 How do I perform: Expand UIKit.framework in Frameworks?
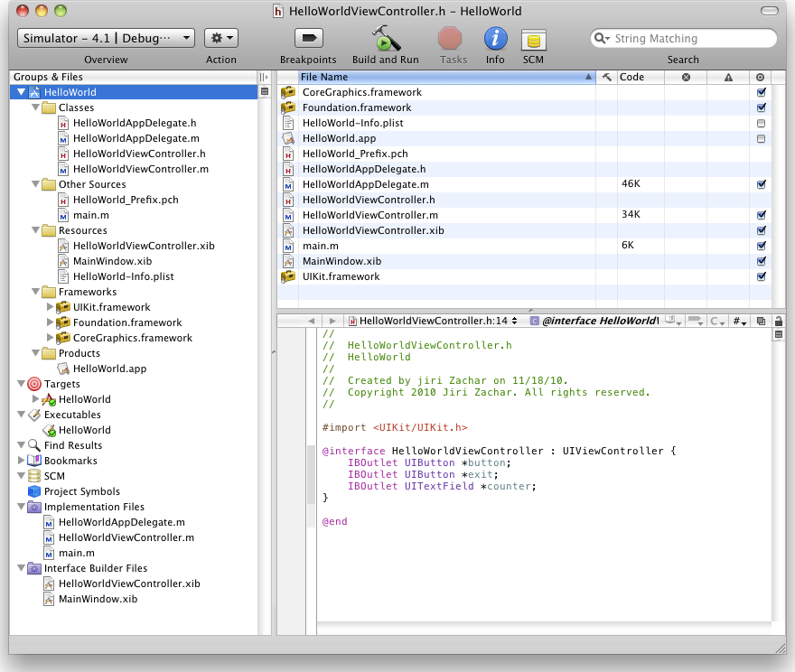pyautogui.click(x=50, y=307)
